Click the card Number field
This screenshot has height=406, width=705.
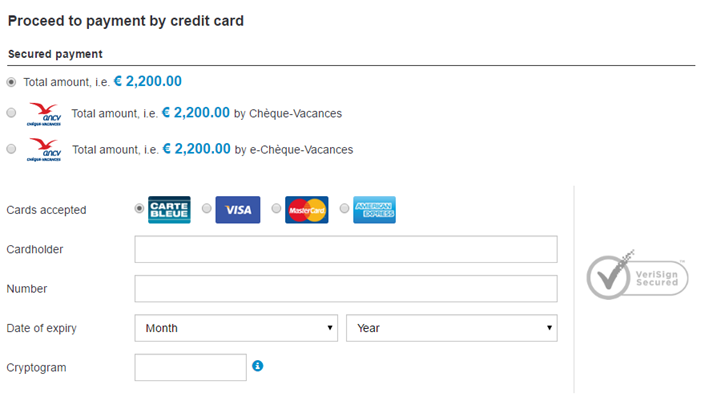[345, 289]
